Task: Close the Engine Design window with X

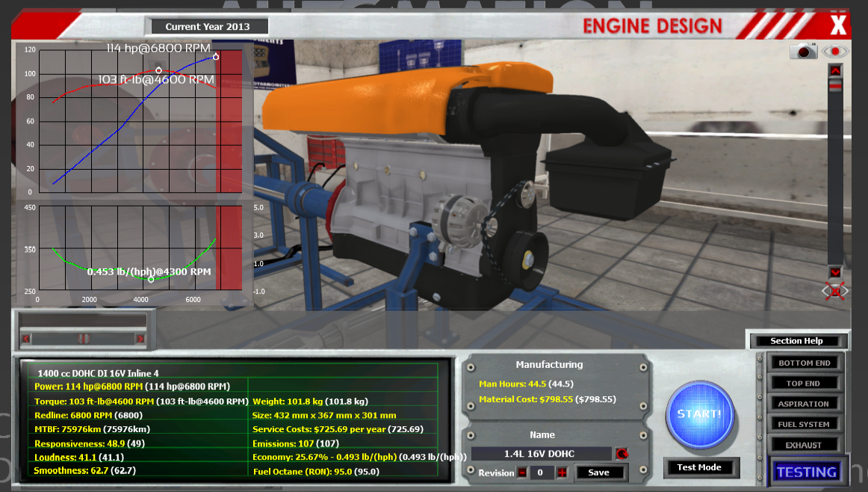Action: [838, 25]
